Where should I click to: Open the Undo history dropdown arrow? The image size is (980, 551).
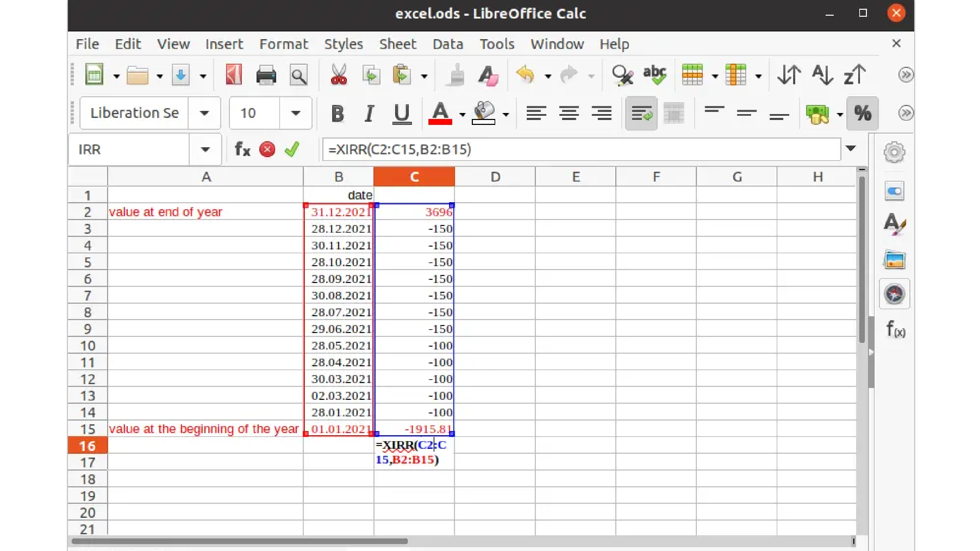tap(548, 76)
